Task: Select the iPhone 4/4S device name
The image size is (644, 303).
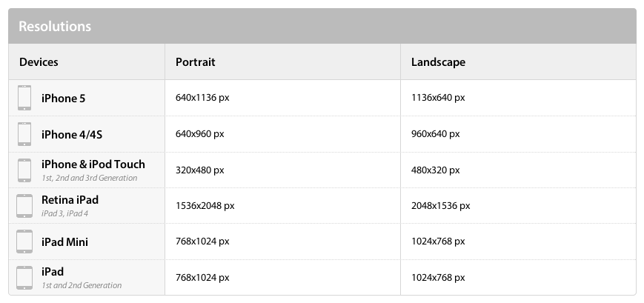Action: (71, 135)
